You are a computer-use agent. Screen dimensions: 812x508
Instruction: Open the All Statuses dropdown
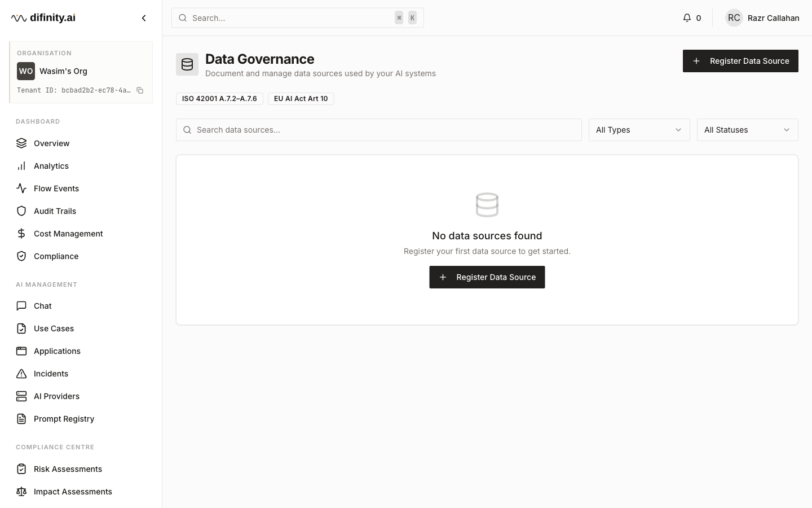point(747,130)
